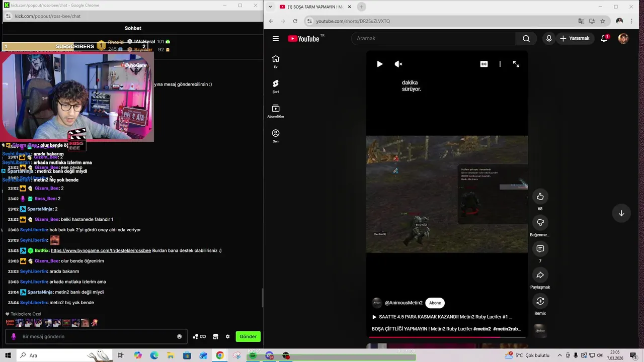Click the Kick chat message input

96,336
